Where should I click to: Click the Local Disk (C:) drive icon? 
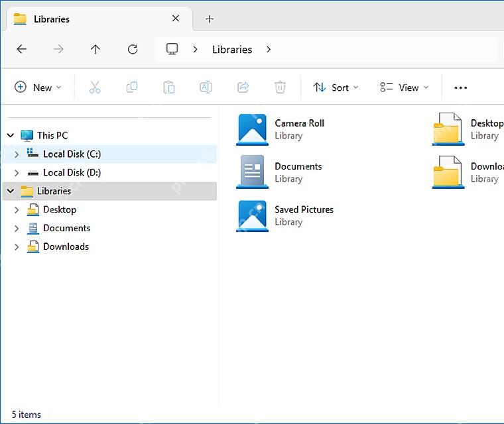click(x=32, y=154)
